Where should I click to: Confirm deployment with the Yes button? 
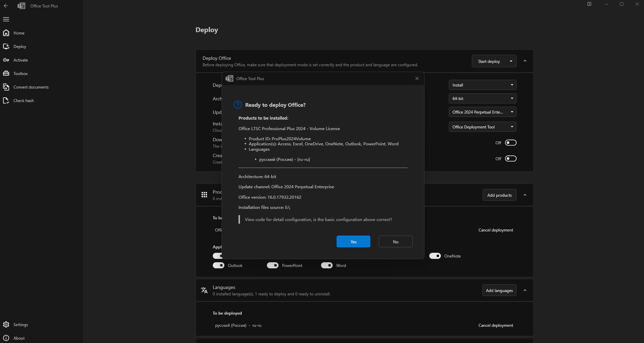pyautogui.click(x=353, y=242)
